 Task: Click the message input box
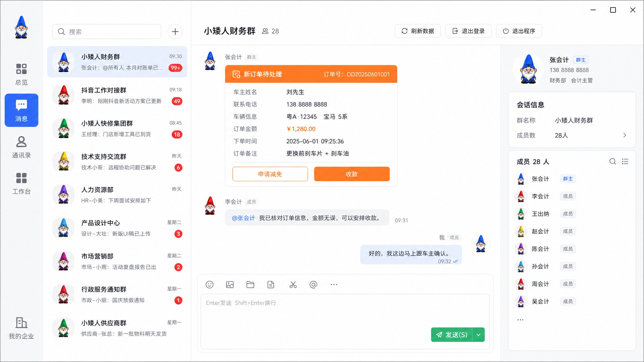[345, 321]
